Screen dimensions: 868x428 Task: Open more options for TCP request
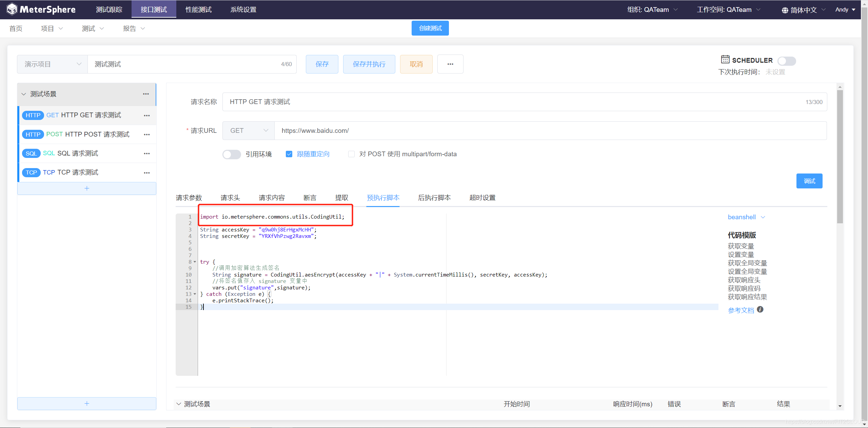click(146, 172)
